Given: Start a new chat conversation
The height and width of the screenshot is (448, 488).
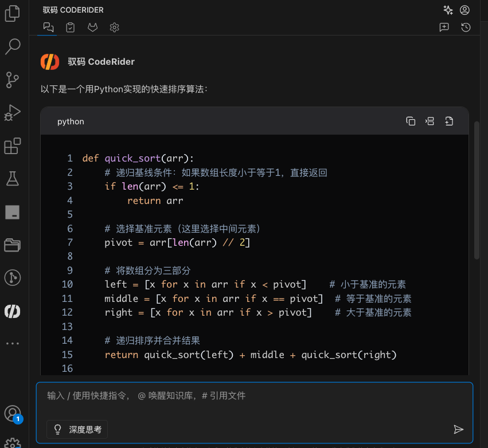Looking at the screenshot, I should point(444,27).
